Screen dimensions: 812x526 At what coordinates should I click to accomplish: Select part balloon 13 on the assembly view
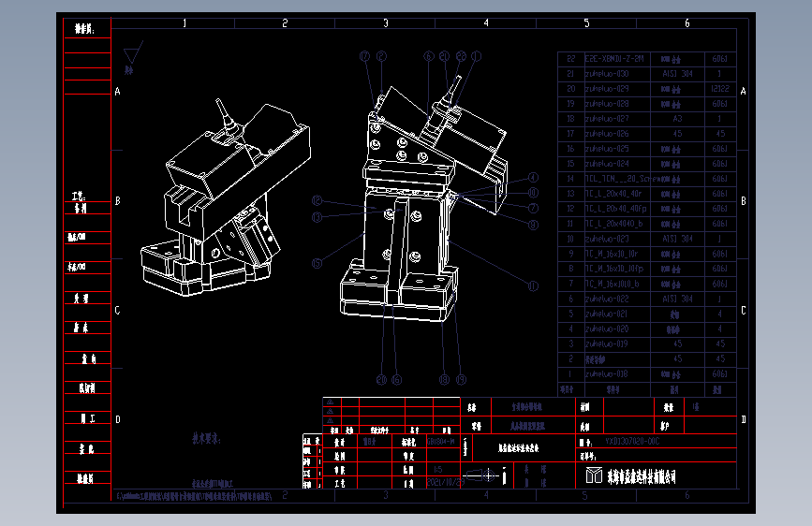click(x=317, y=217)
